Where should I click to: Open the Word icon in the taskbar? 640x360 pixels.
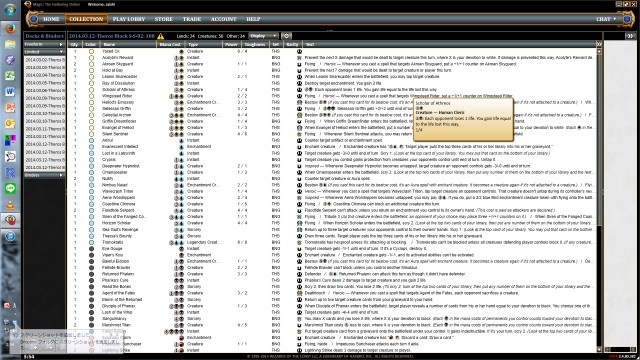coord(10,91)
